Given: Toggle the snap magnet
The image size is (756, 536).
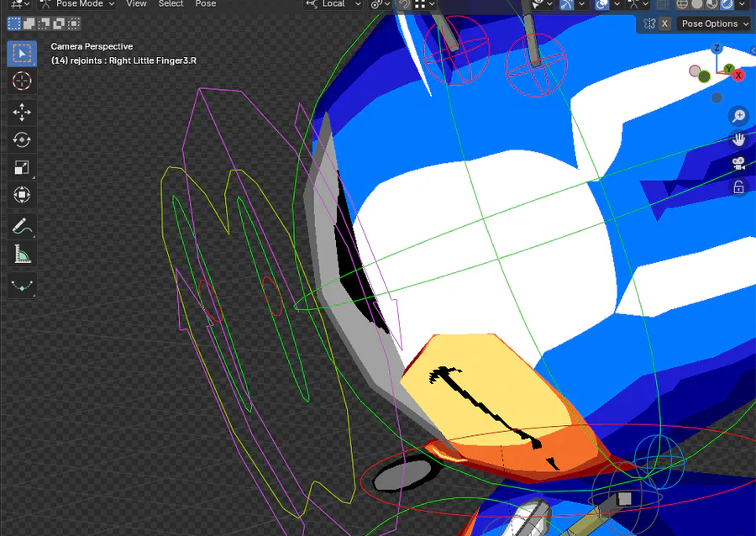Looking at the screenshot, I should point(403,4).
